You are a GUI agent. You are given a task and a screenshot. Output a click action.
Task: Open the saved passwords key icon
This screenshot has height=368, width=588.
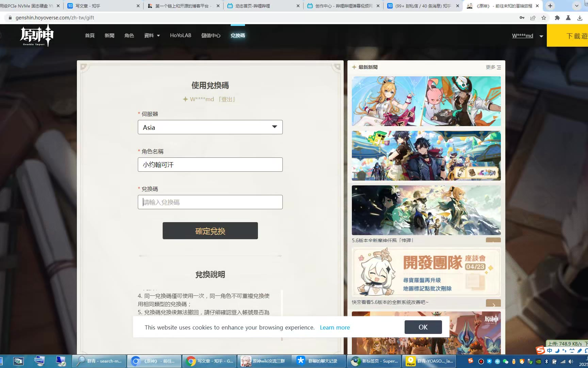click(x=522, y=18)
